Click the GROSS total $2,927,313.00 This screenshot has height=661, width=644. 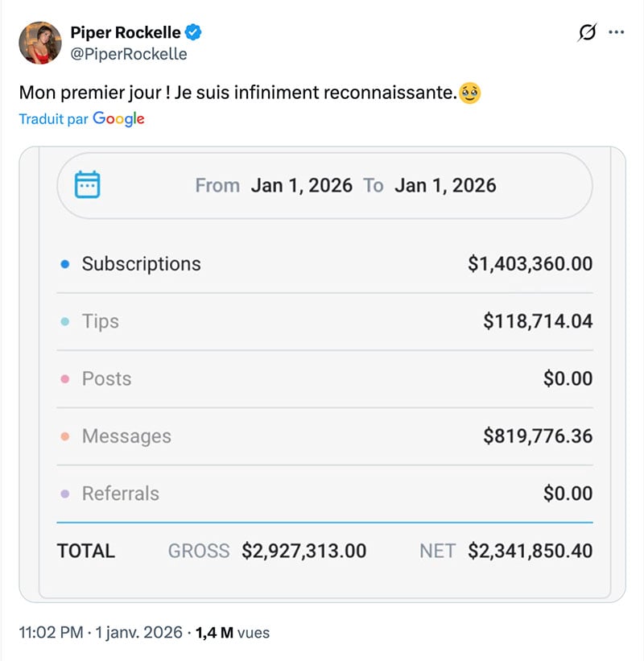point(303,552)
